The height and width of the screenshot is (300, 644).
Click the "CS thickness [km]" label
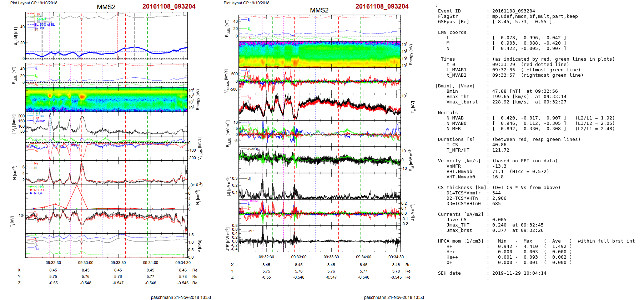coord(461,188)
